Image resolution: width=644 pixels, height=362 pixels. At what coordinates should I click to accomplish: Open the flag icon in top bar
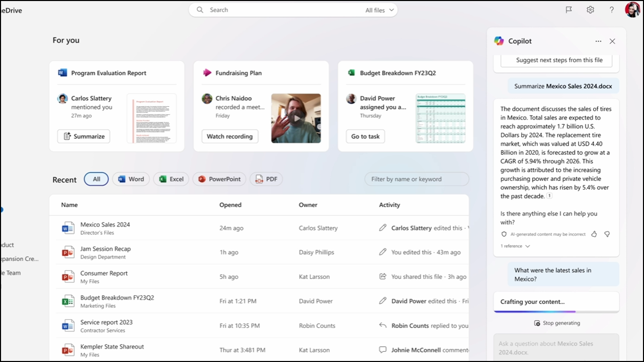pyautogui.click(x=569, y=10)
